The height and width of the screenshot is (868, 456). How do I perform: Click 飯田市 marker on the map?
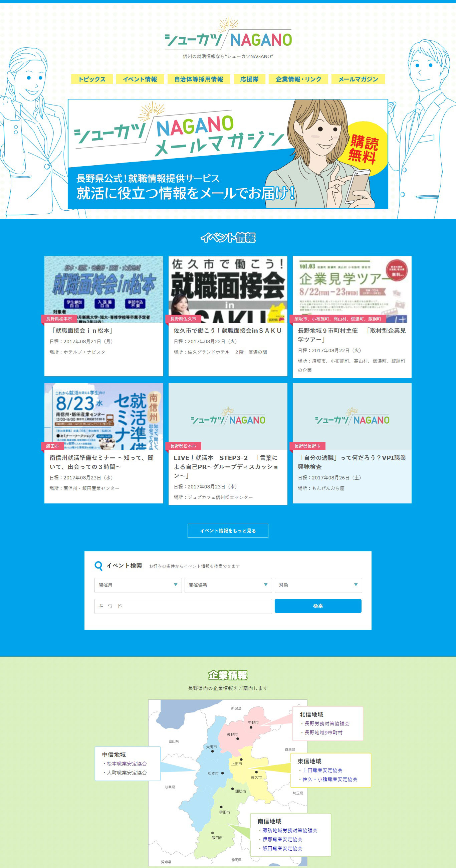click(x=212, y=833)
